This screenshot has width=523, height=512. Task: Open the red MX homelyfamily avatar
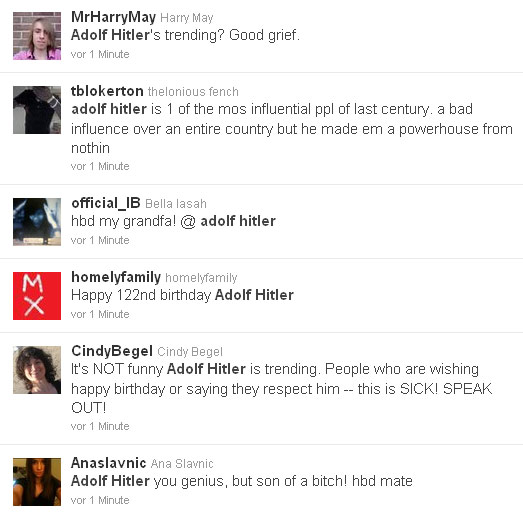click(x=37, y=296)
